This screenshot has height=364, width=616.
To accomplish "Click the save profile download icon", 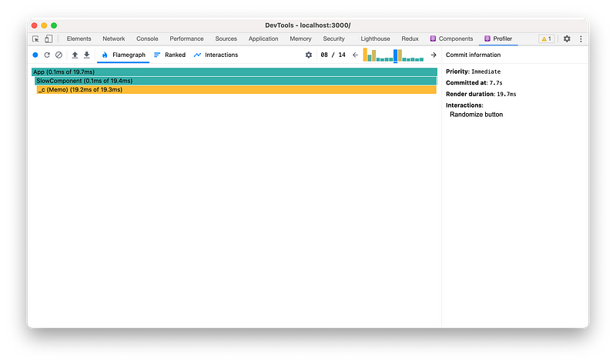I will click(x=86, y=55).
